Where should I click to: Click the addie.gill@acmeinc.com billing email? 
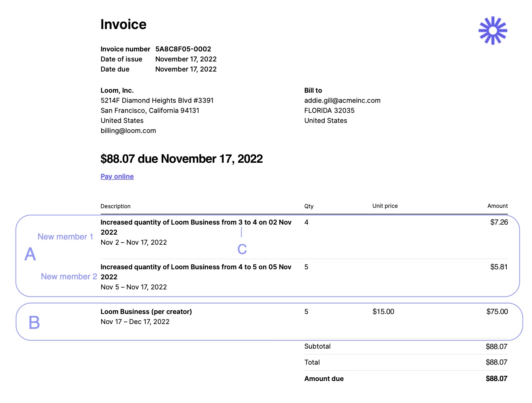point(342,101)
